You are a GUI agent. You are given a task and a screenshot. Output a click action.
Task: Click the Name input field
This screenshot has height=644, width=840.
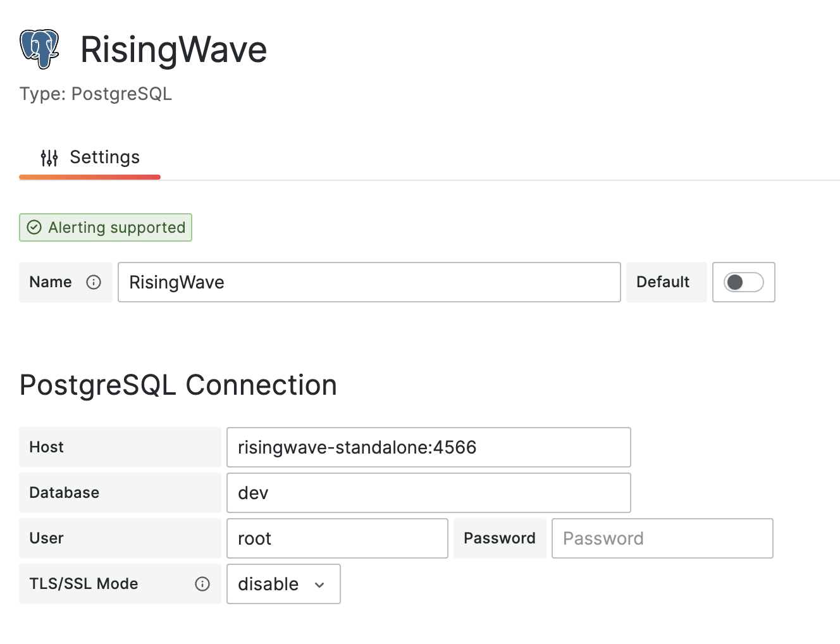pos(369,282)
